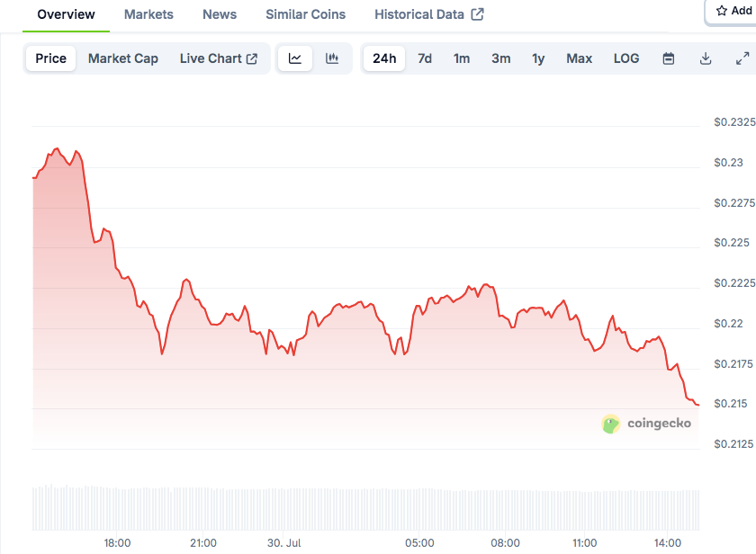
Task: Select the 1y time range
Action: tap(538, 58)
